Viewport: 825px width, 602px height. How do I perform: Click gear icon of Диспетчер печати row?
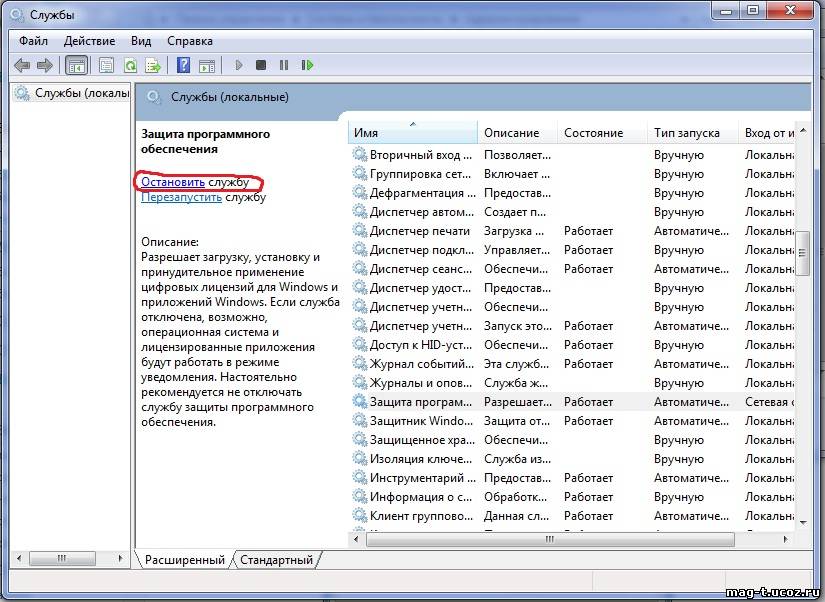click(360, 230)
